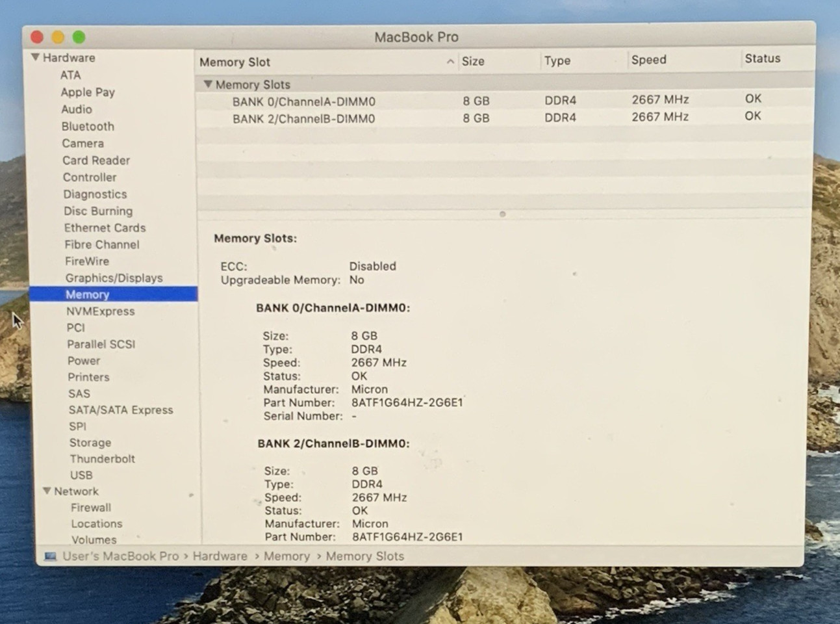The height and width of the screenshot is (624, 840).
Task: Select the highlighted Memory sidebar item
Action: [114, 294]
